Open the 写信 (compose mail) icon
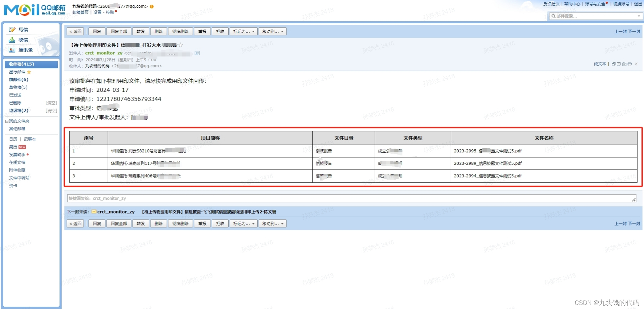644x309 pixels. tap(12, 30)
